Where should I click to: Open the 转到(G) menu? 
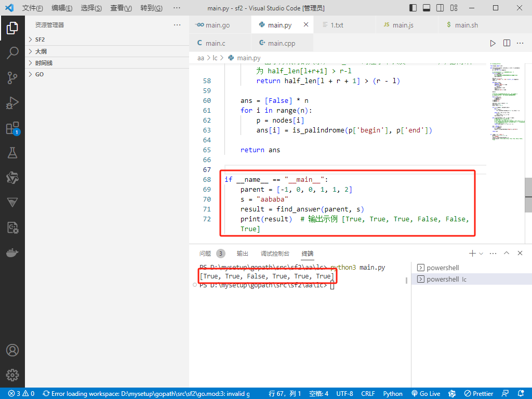151,8
